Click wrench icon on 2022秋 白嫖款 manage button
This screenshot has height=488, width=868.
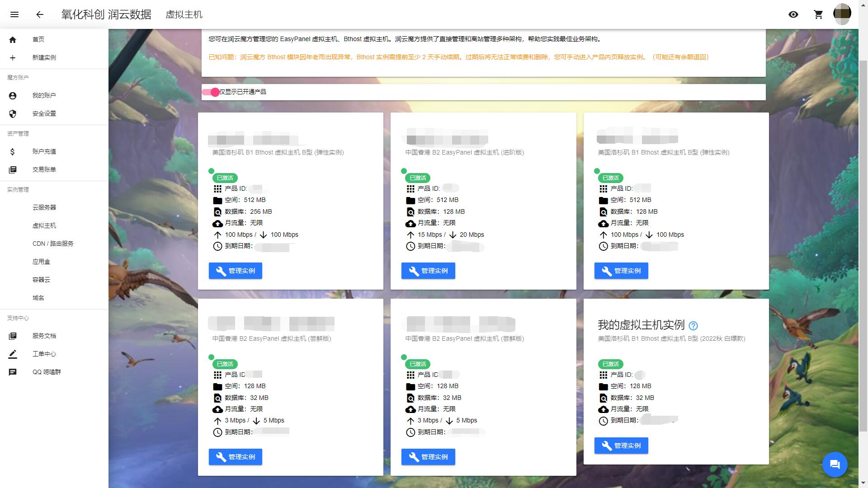click(607, 446)
